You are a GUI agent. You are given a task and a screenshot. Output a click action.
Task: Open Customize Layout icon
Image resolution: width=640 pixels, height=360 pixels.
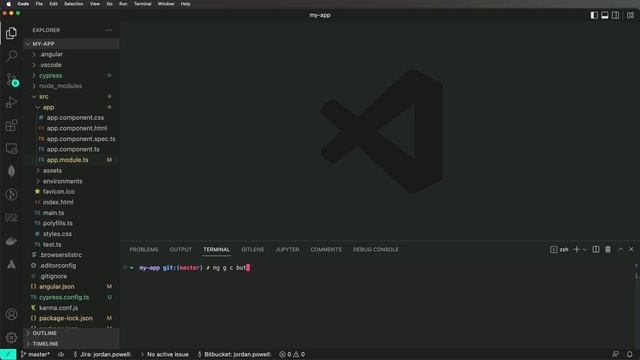(x=631, y=15)
